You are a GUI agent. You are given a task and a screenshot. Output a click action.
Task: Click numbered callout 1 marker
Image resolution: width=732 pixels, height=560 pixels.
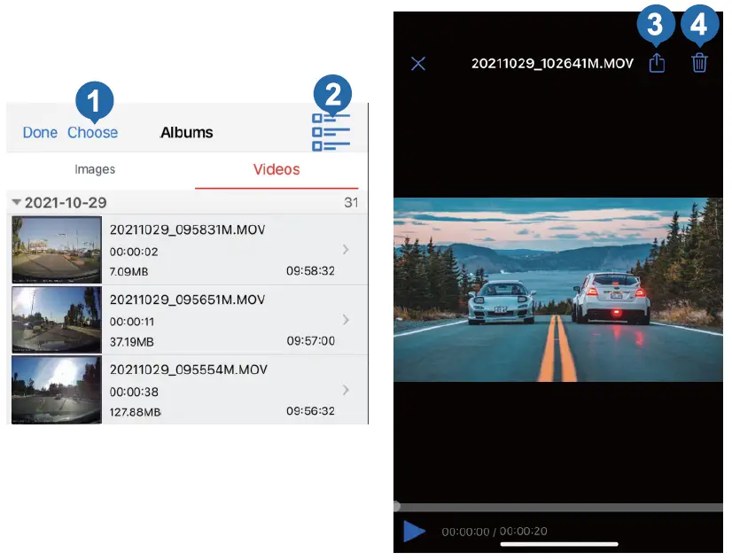coord(96,100)
